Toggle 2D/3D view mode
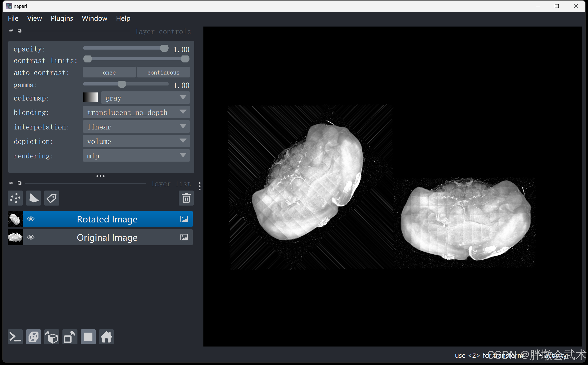Screen dimensions: 588x365 34,337
